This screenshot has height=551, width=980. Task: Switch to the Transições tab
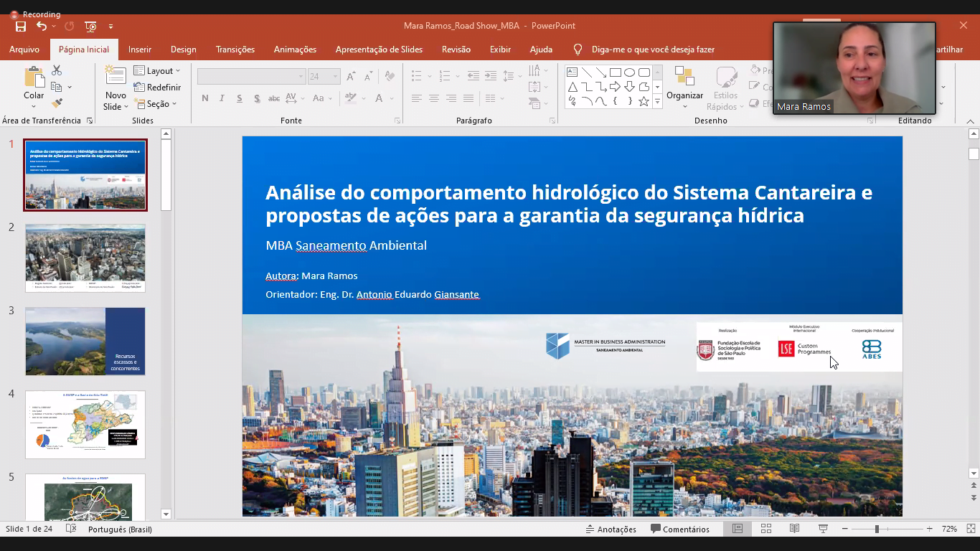(235, 50)
